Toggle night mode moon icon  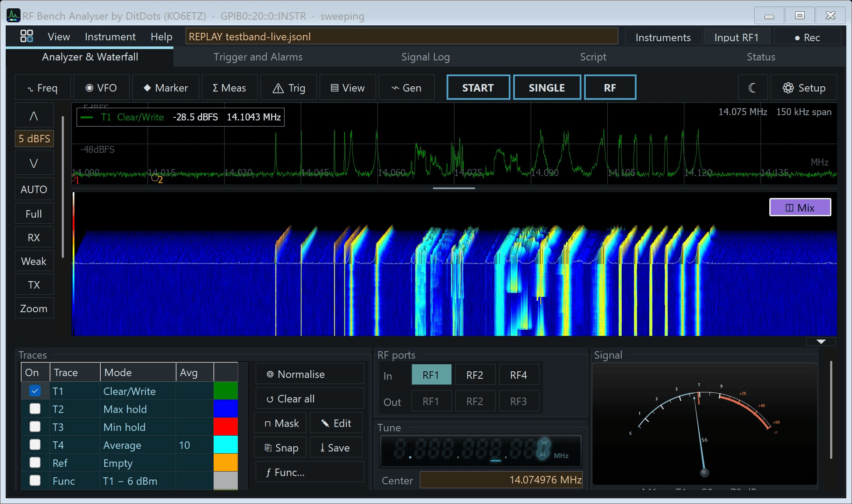point(753,88)
